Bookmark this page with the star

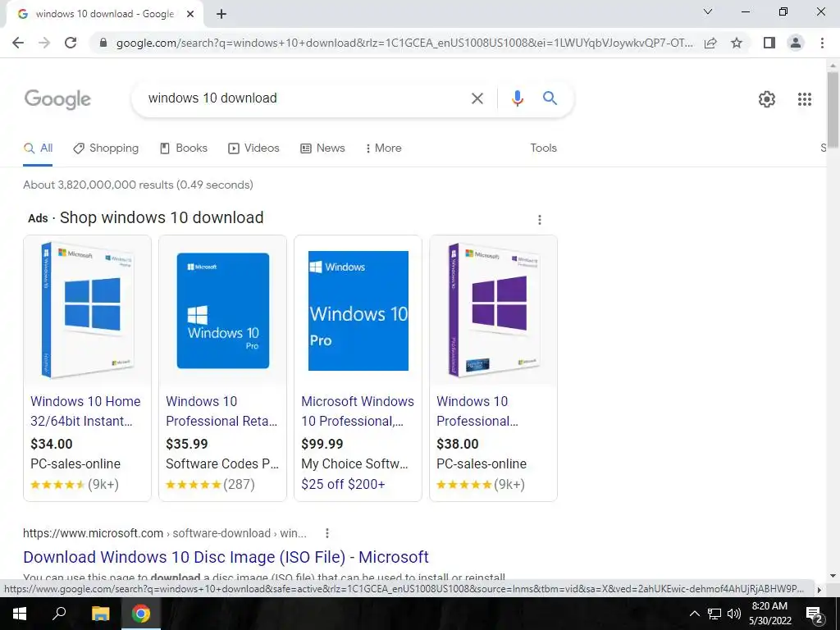pos(737,43)
